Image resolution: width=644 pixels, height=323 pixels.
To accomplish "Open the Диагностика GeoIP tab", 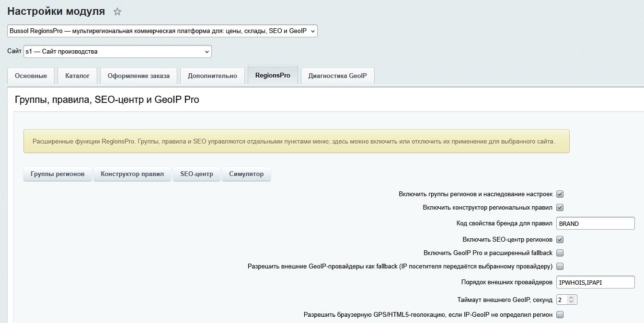I will click(x=337, y=76).
